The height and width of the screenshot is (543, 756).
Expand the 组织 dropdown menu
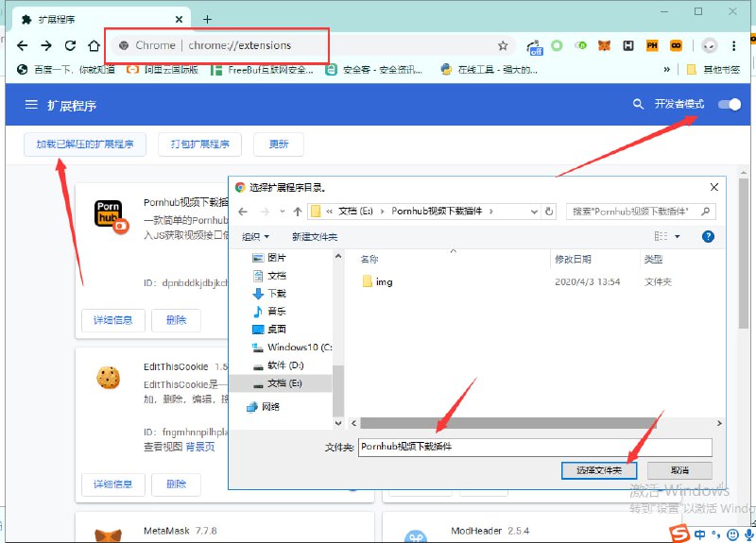(256, 236)
